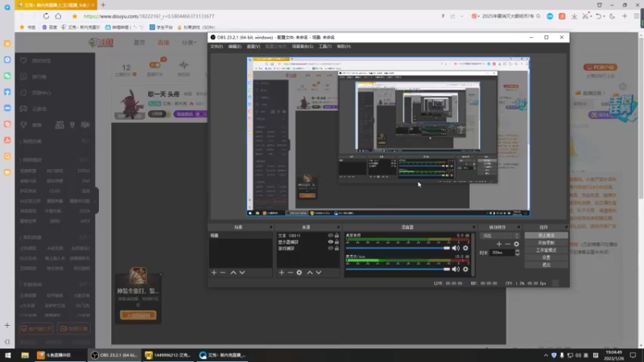Adjust mic/Aux volume slider
644x362 pixels.
pyautogui.click(x=398, y=269)
